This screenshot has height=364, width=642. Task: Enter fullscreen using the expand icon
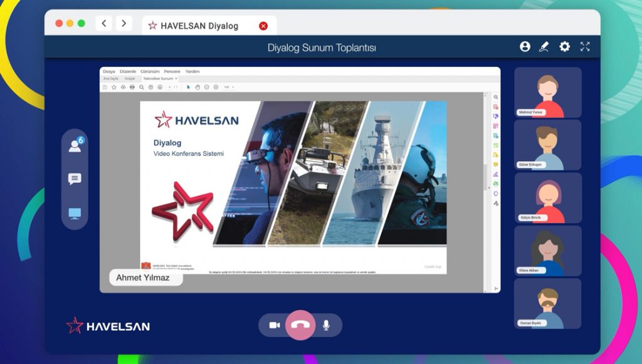click(585, 47)
